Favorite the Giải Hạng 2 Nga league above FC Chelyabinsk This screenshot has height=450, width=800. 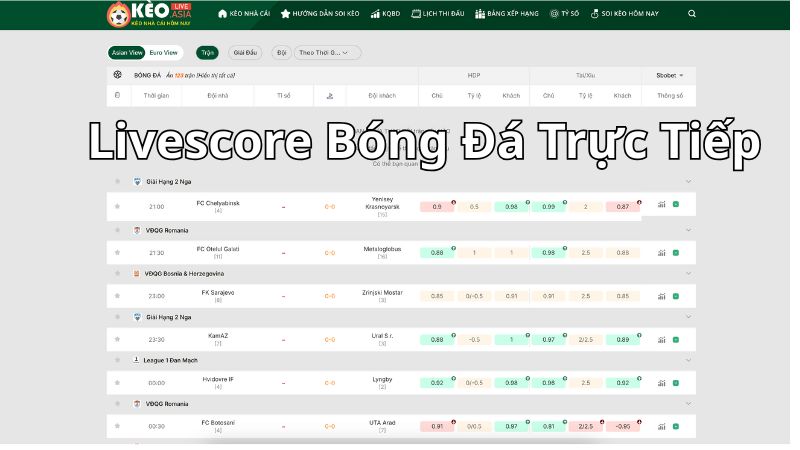(117, 182)
